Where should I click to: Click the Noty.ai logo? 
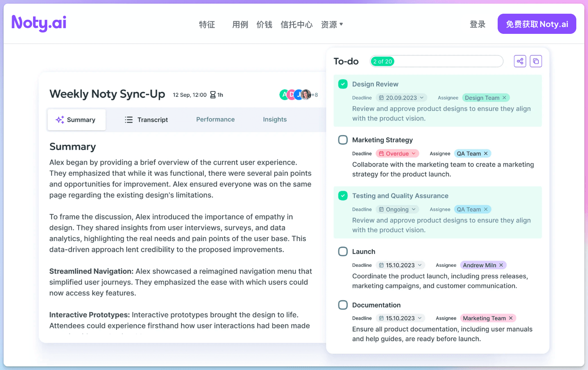(x=39, y=23)
